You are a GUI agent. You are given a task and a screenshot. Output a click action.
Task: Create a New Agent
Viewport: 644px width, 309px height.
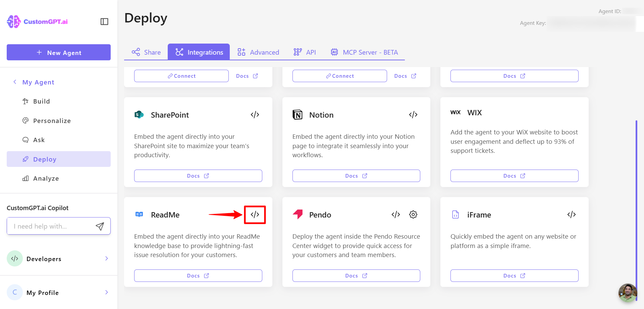pos(59,52)
